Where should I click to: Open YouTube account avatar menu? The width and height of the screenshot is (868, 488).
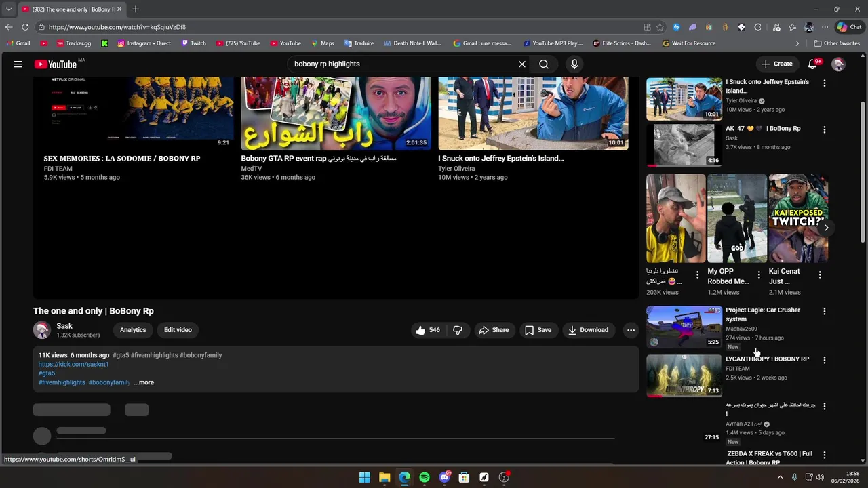[839, 64]
